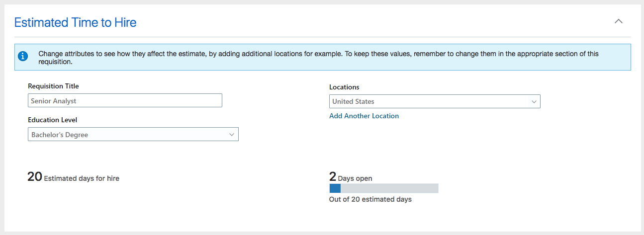Expand the Locations dropdown chevron
This screenshot has height=235, width=644.
click(534, 102)
